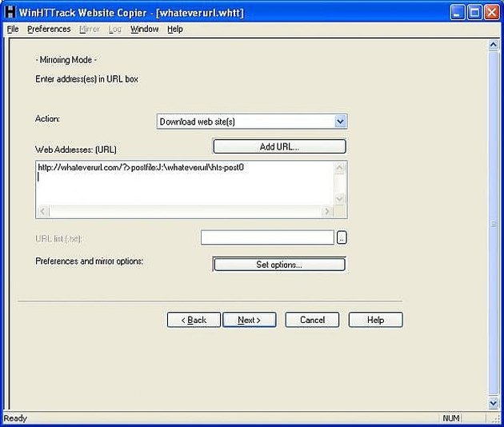Close the WinHTTrack window
This screenshot has width=504, height=427.
tap(492, 13)
